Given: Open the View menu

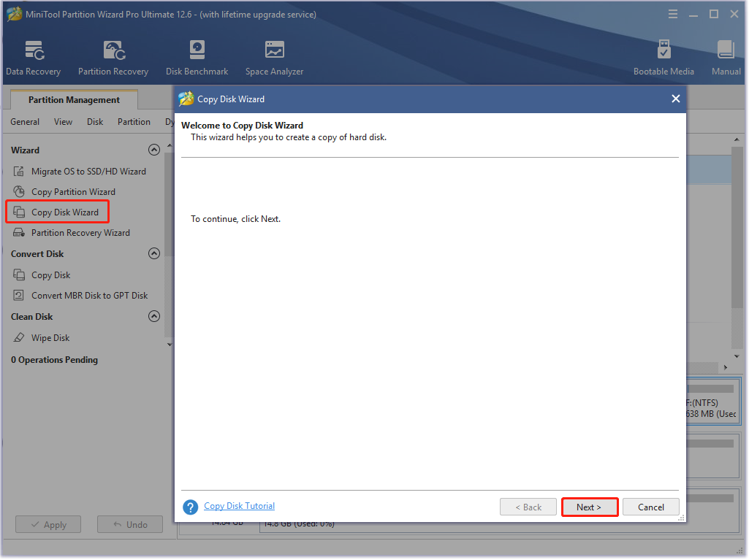Looking at the screenshot, I should 63,122.
